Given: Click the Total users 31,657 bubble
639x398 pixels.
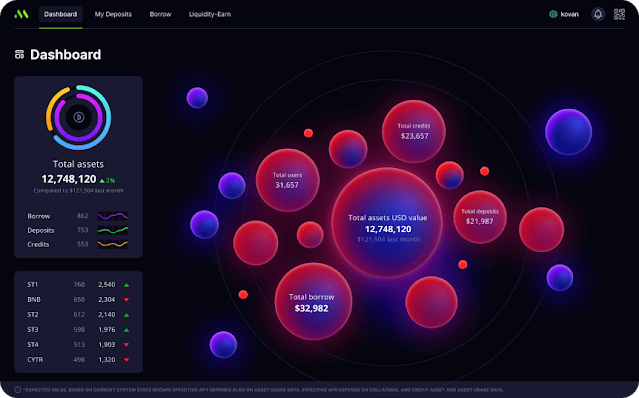Looking at the screenshot, I should (x=287, y=180).
